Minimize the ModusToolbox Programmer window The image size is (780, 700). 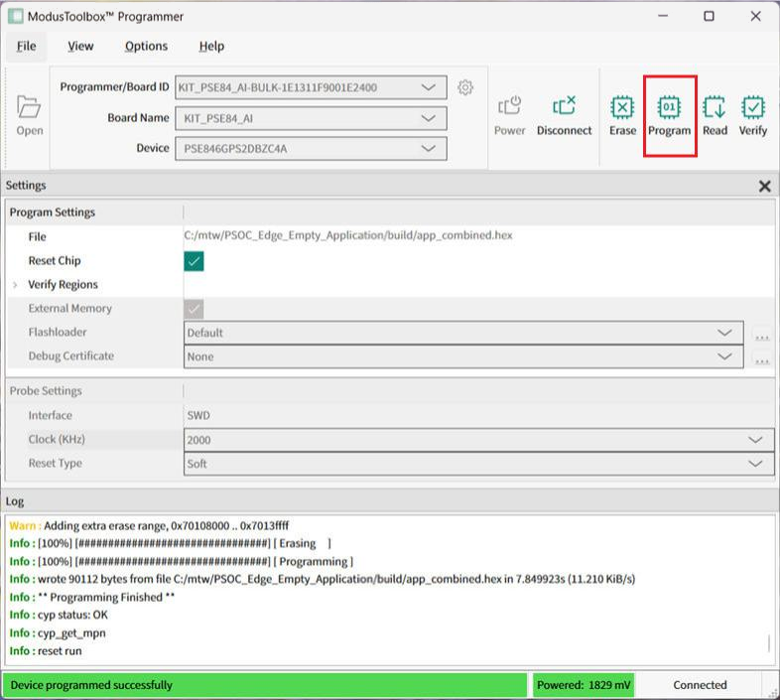click(663, 17)
